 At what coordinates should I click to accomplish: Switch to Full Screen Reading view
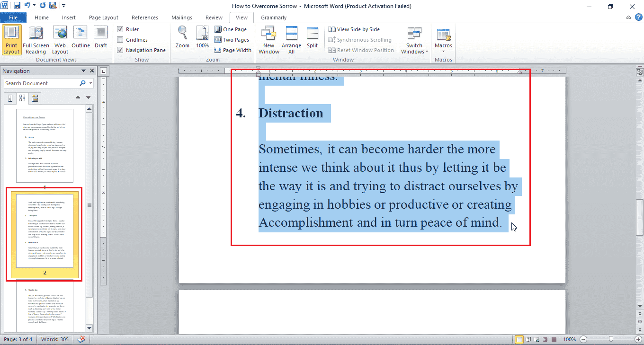(x=36, y=41)
